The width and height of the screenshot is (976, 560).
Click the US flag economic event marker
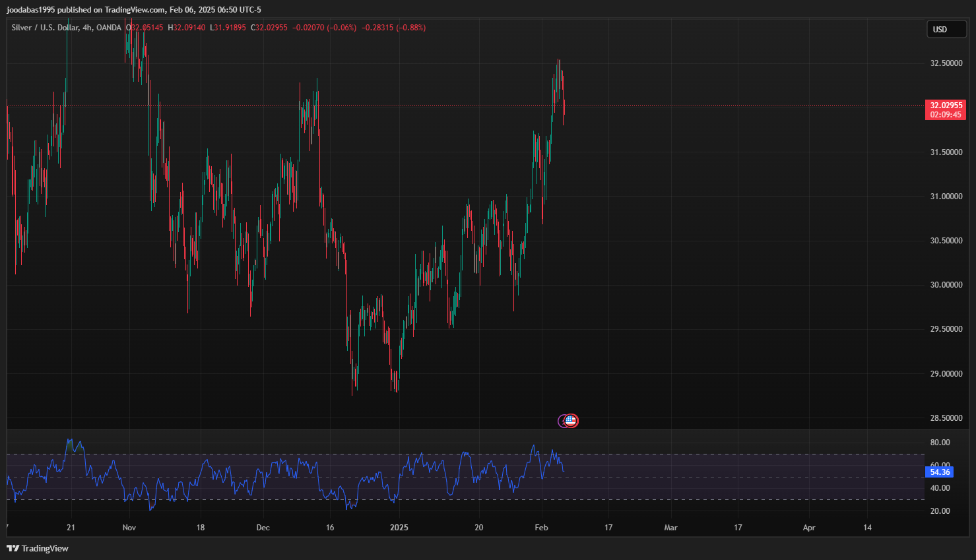pyautogui.click(x=571, y=420)
